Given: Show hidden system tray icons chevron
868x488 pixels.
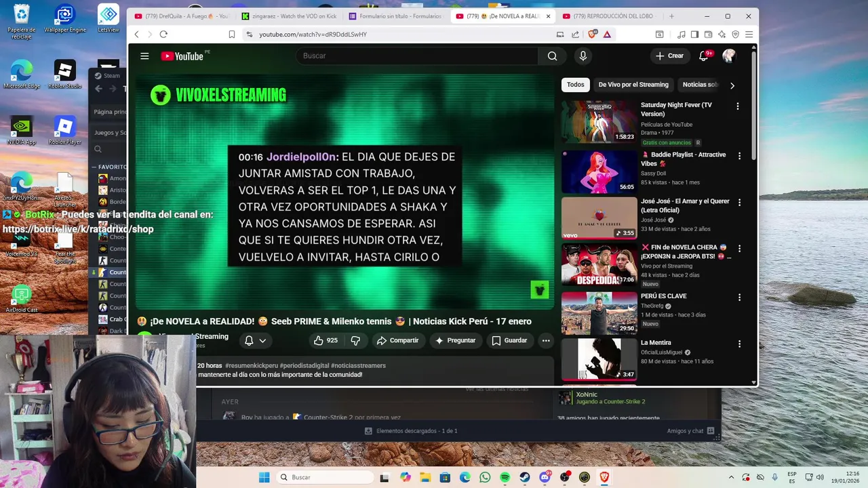Looking at the screenshot, I should click(731, 477).
